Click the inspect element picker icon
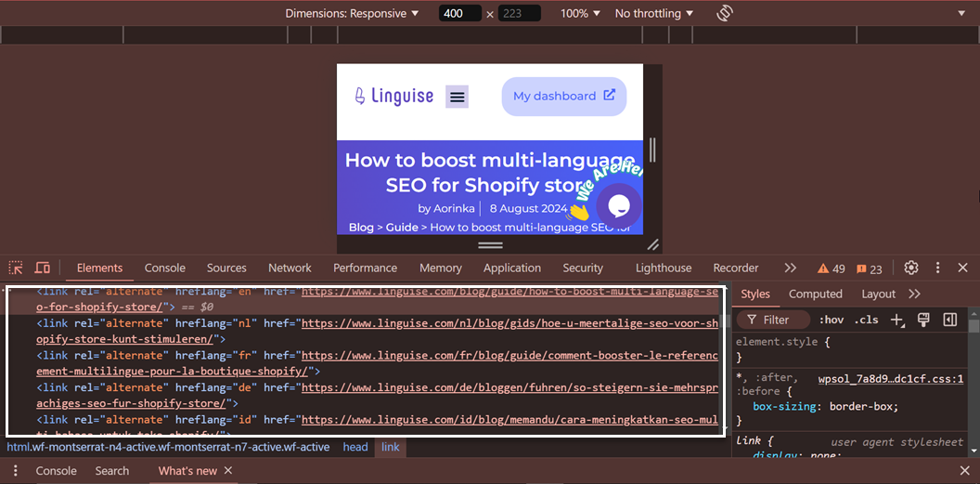Image resolution: width=980 pixels, height=484 pixels. [16, 268]
